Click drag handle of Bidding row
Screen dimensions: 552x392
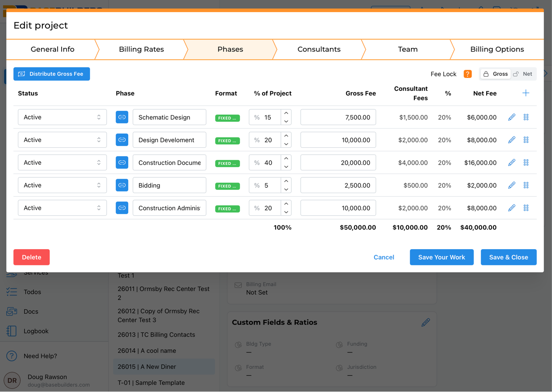point(526,185)
